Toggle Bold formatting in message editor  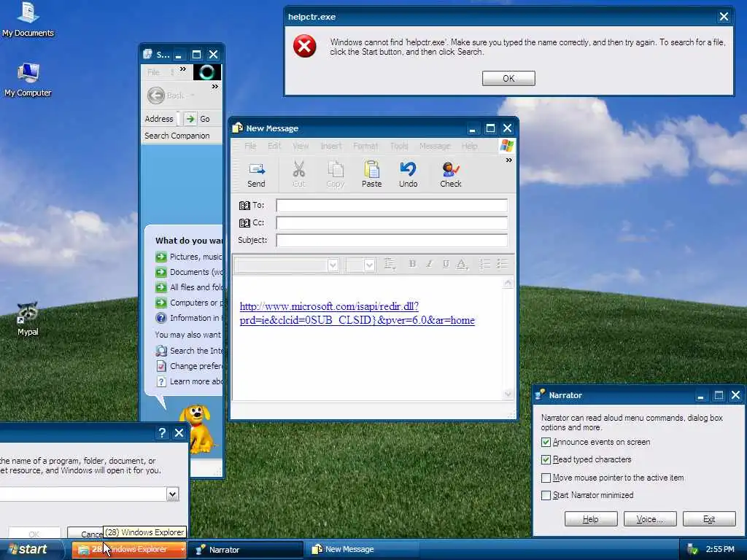[413, 264]
